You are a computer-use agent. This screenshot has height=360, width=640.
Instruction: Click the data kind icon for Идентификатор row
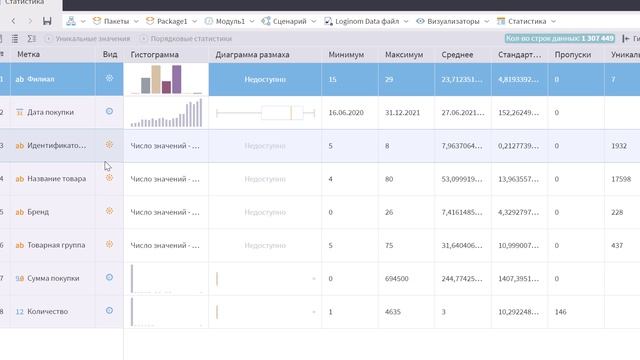[109, 144]
